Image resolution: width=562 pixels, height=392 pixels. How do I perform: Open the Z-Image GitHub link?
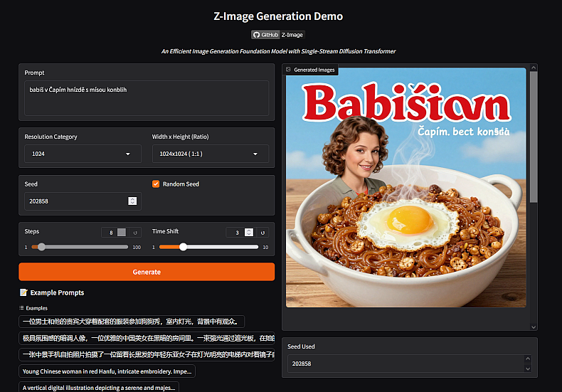(292, 34)
